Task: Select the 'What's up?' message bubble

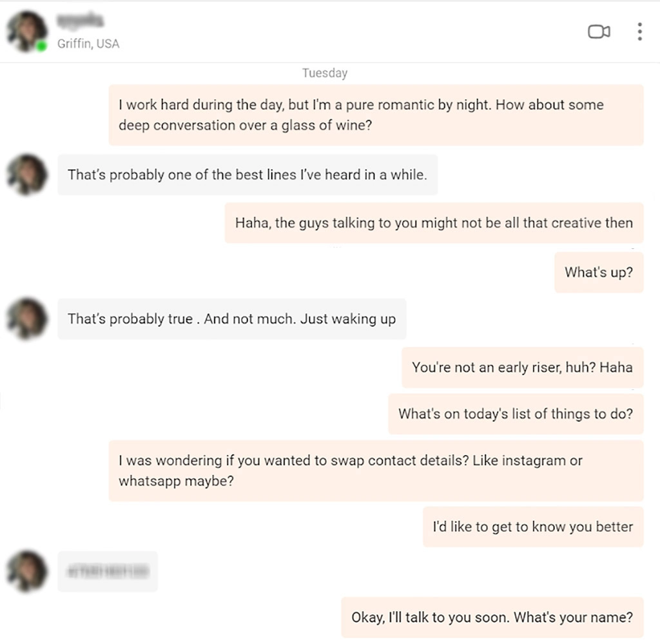Action: coord(598,272)
